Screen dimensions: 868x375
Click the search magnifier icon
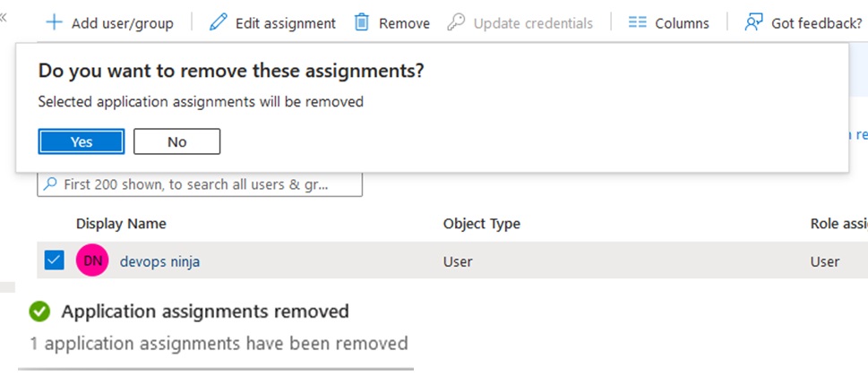[50, 184]
